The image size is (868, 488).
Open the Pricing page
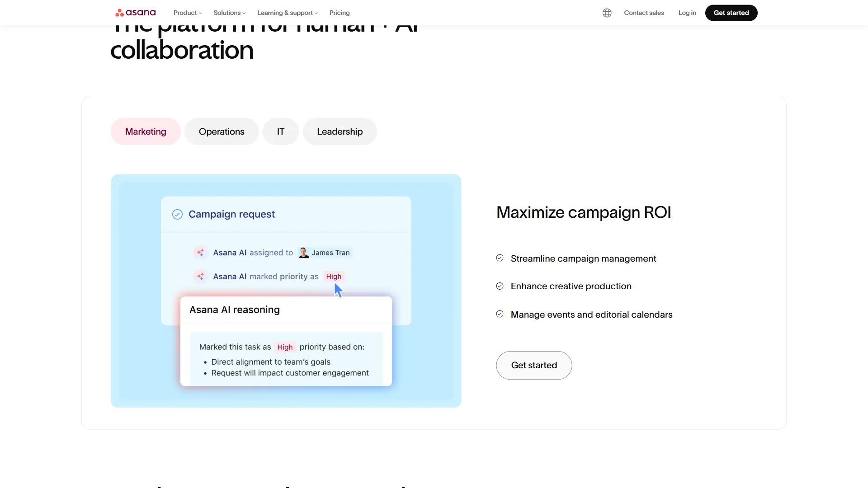point(340,13)
